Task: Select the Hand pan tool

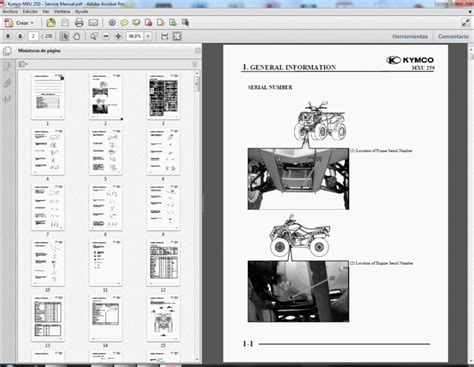Action: 77,36
